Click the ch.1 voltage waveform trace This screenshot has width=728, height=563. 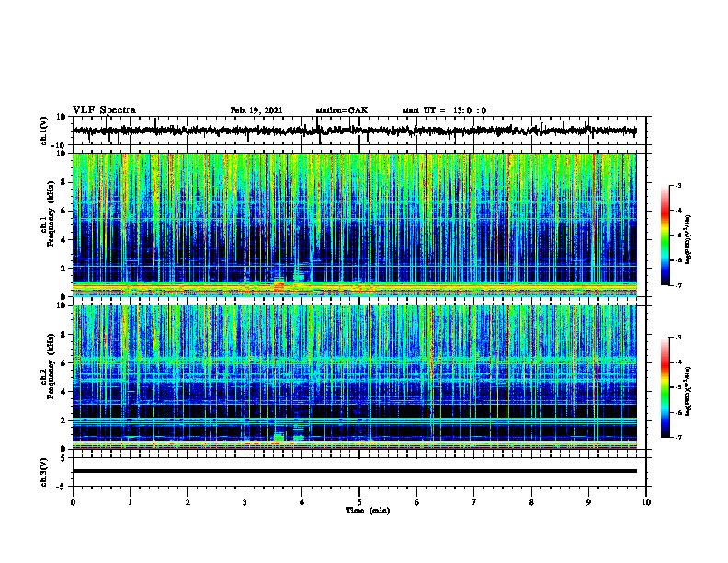pyautogui.click(x=354, y=131)
